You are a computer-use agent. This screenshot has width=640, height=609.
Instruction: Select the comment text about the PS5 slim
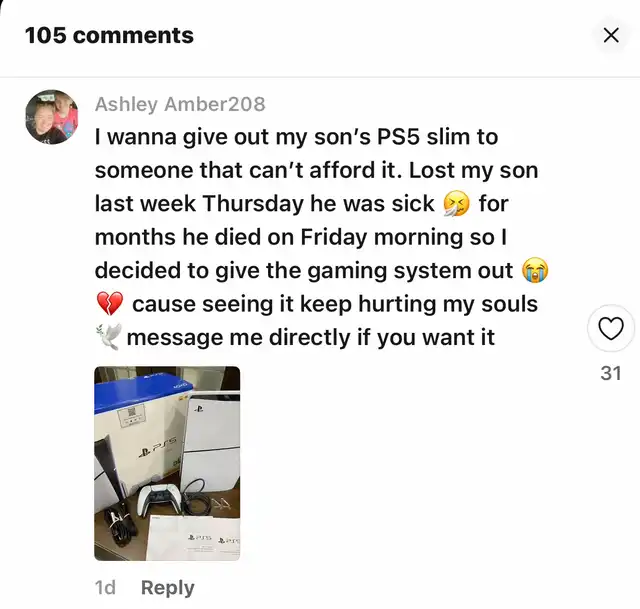tap(322, 237)
